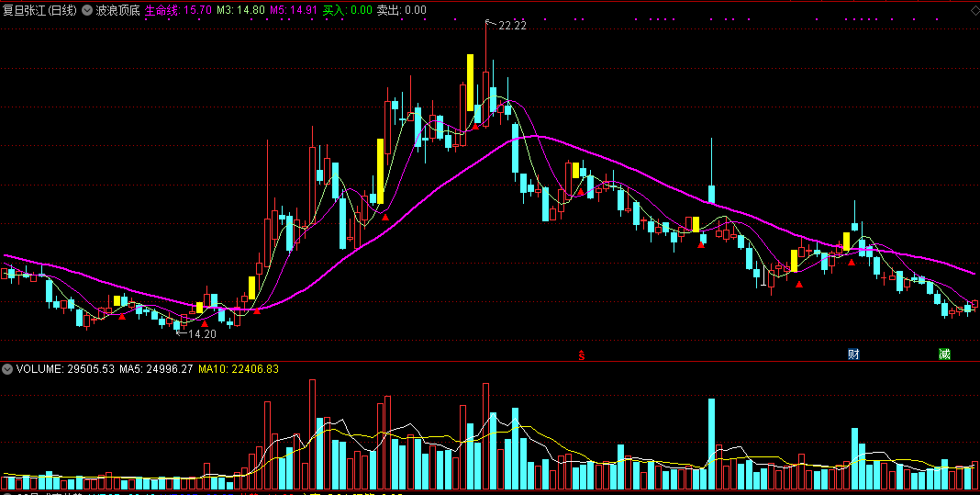Open the 财 financial report marker

pyautogui.click(x=853, y=354)
